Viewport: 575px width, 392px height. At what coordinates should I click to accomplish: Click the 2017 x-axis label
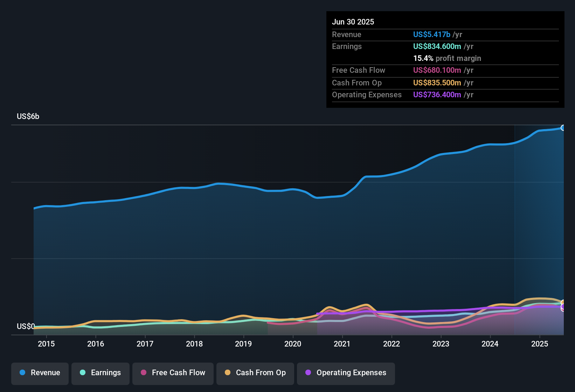click(x=145, y=344)
